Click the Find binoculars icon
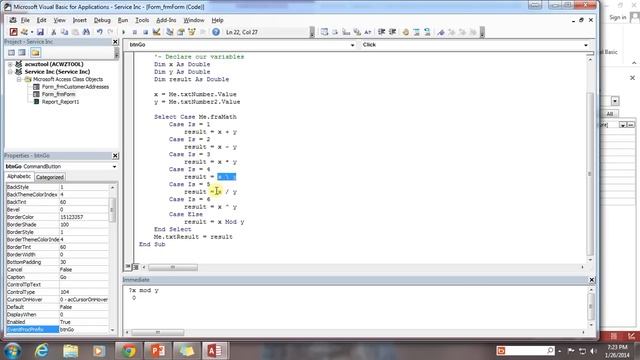 (x=86, y=32)
